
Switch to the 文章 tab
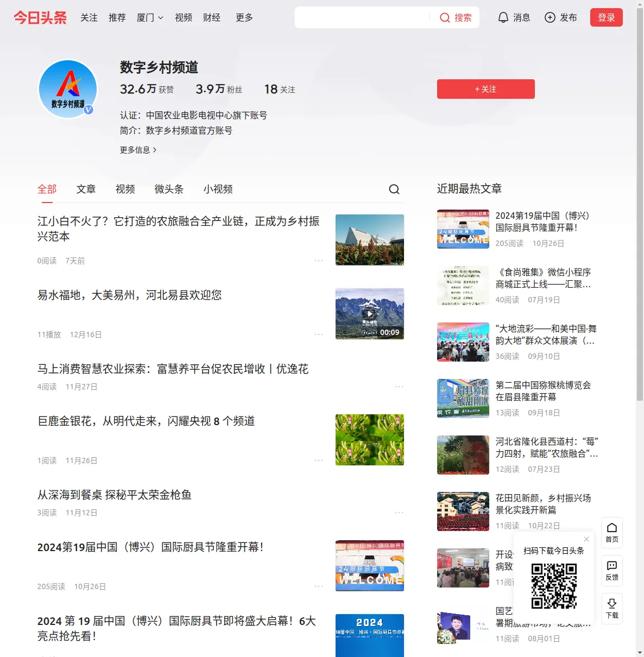tap(86, 189)
